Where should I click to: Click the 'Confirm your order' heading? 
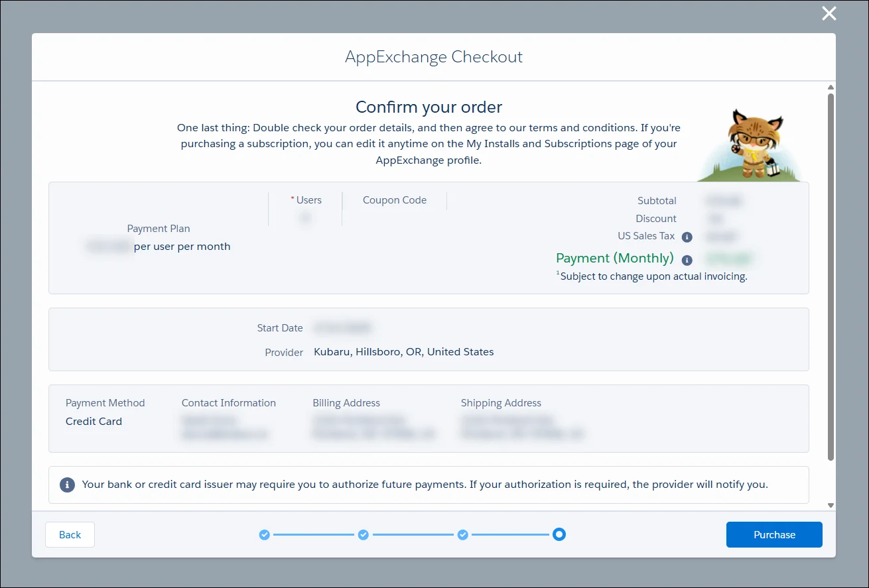click(429, 107)
